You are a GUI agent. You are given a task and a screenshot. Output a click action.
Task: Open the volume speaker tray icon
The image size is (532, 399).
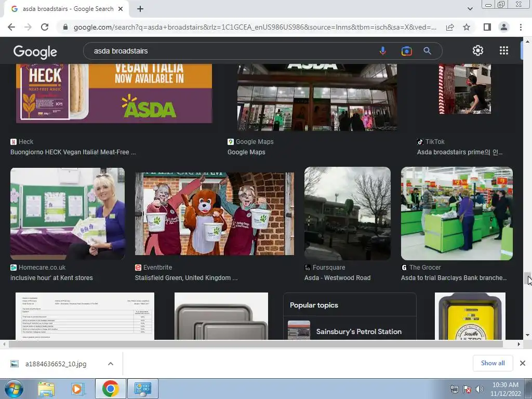(480, 389)
